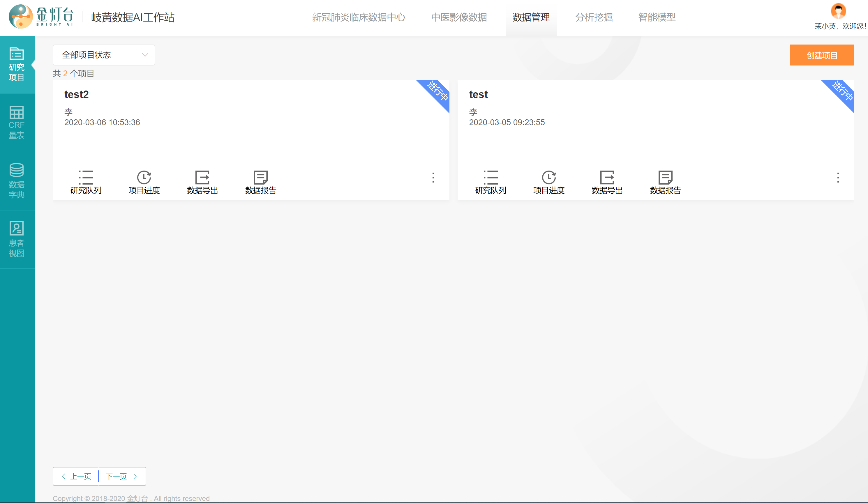Click the orange 创建项目 button
This screenshot has width=868, height=503.
(x=821, y=55)
